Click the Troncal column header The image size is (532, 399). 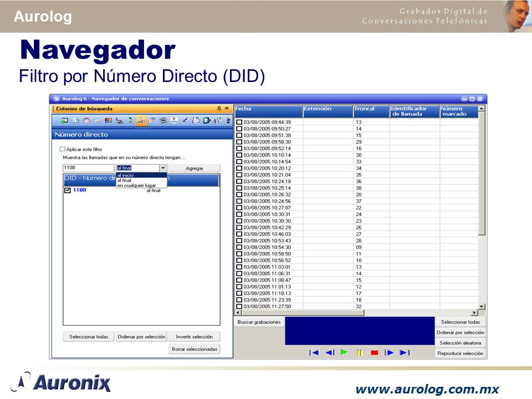pyautogui.click(x=371, y=111)
